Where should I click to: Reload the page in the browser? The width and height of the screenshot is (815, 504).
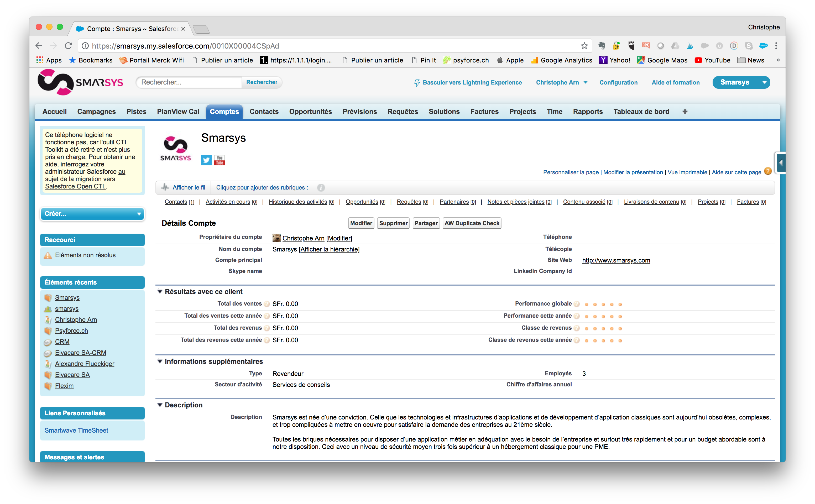(x=68, y=46)
